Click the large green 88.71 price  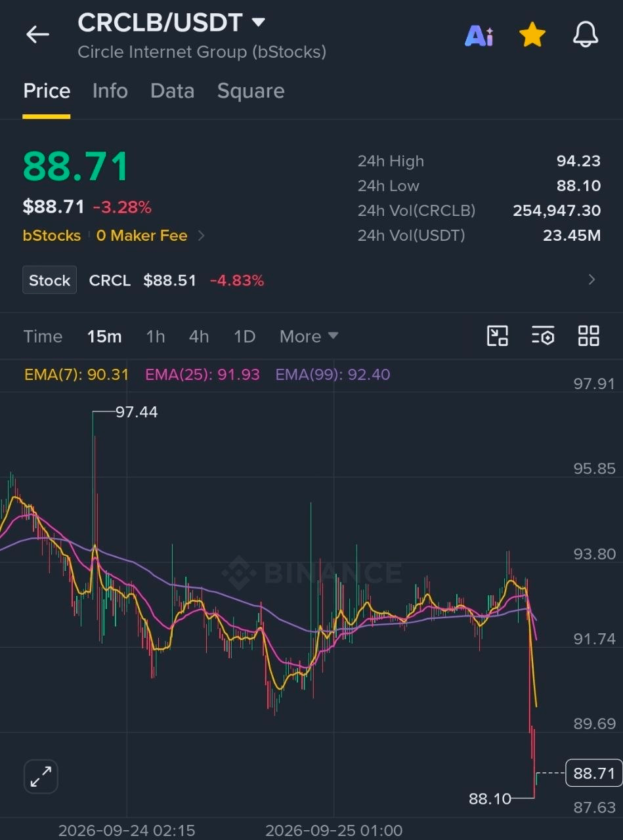pyautogui.click(x=76, y=167)
